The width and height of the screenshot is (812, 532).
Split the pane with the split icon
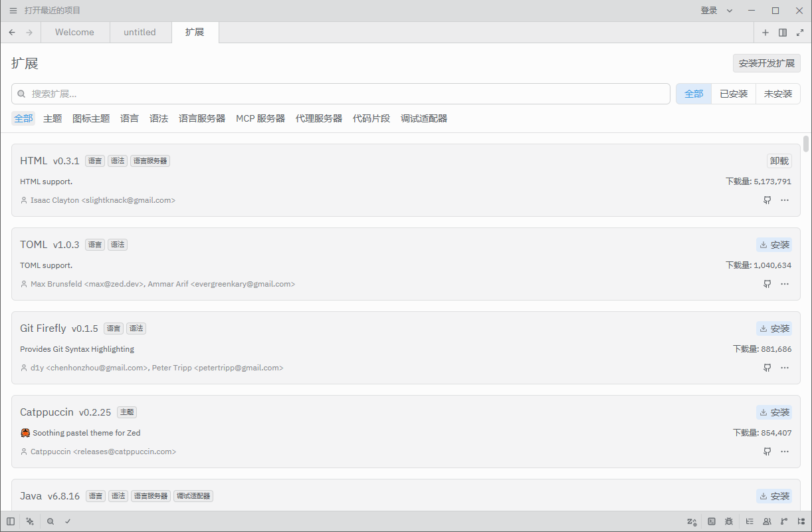pos(783,32)
